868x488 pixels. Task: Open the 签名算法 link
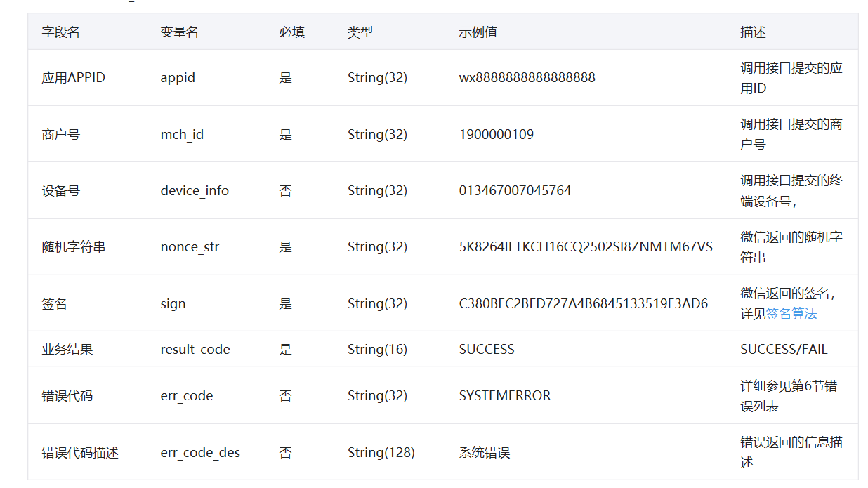[790, 315]
